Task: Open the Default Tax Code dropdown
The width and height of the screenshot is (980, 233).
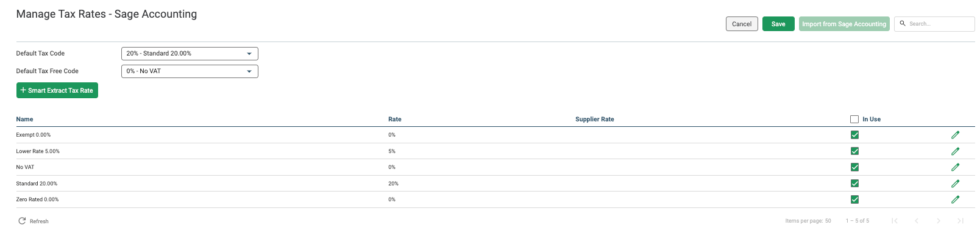Action: 190,54
